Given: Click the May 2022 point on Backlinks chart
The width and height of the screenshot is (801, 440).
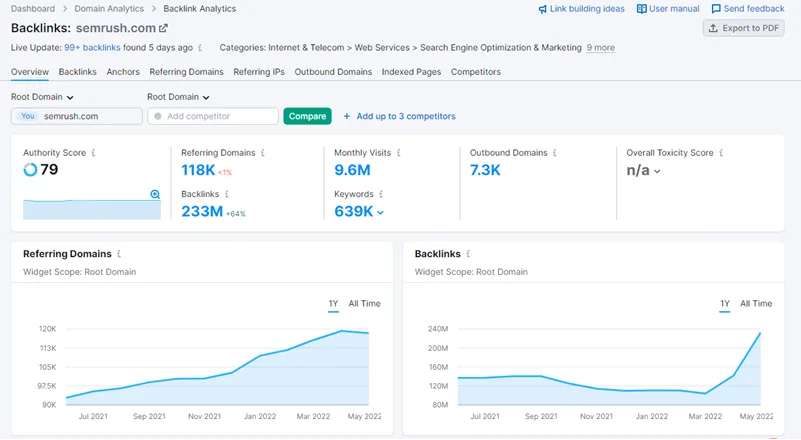Looking at the screenshot, I should click(760, 333).
